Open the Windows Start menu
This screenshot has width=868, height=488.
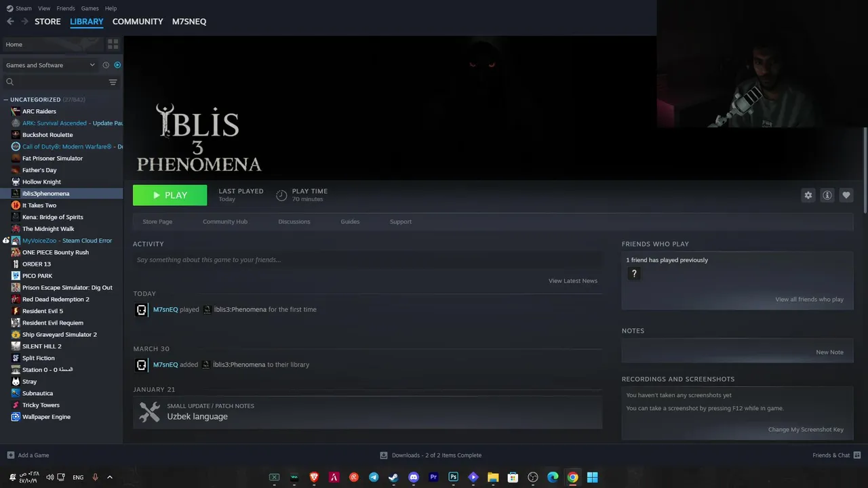point(592,477)
